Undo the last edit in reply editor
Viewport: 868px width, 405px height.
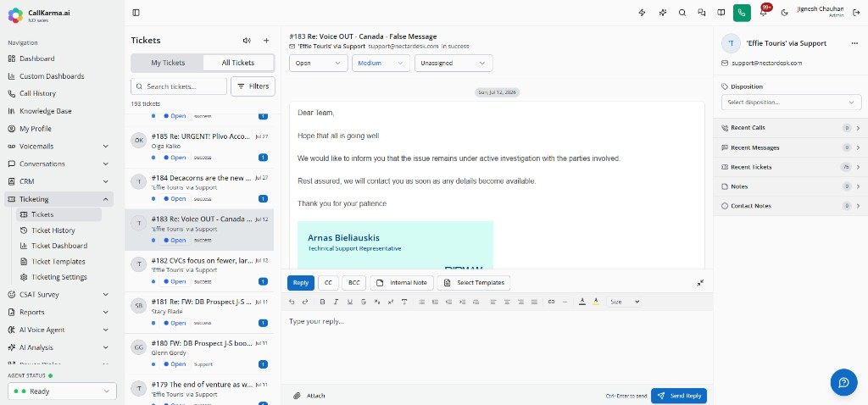point(292,302)
